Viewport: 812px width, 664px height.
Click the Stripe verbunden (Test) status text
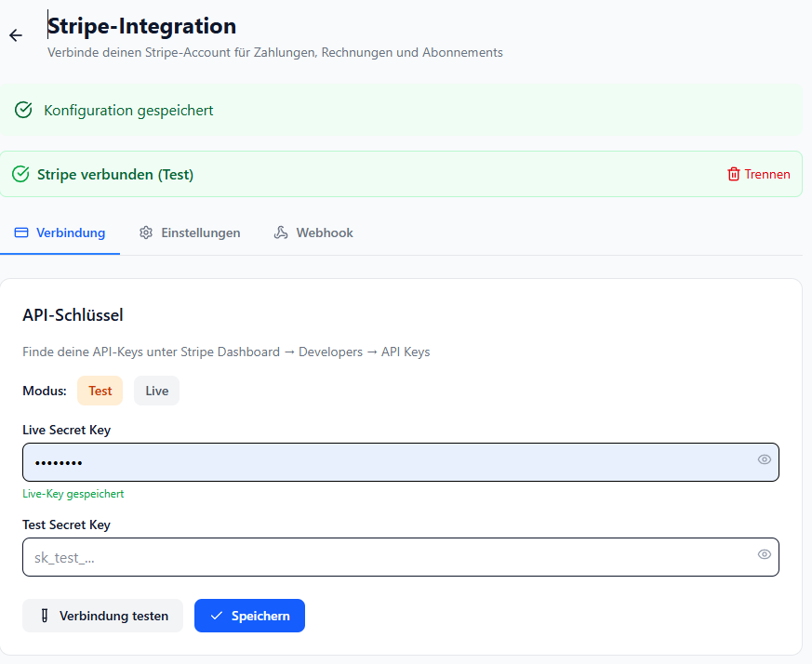pos(115,175)
